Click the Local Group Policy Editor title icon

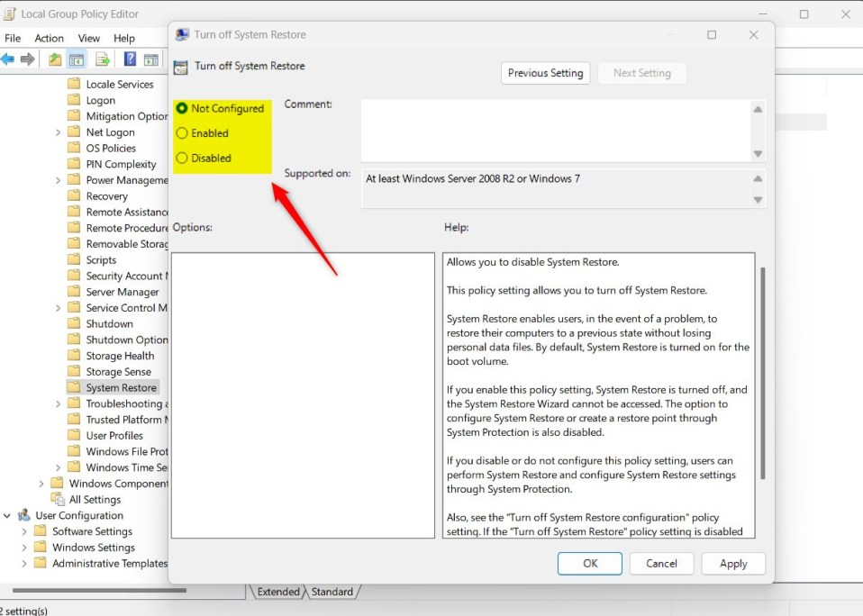tap(9, 14)
